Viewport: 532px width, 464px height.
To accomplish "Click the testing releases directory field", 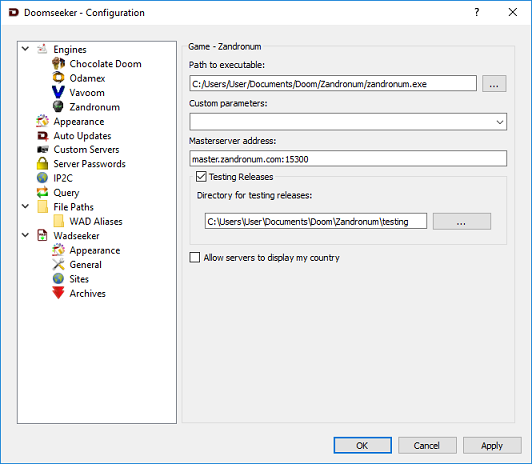I will [x=316, y=221].
